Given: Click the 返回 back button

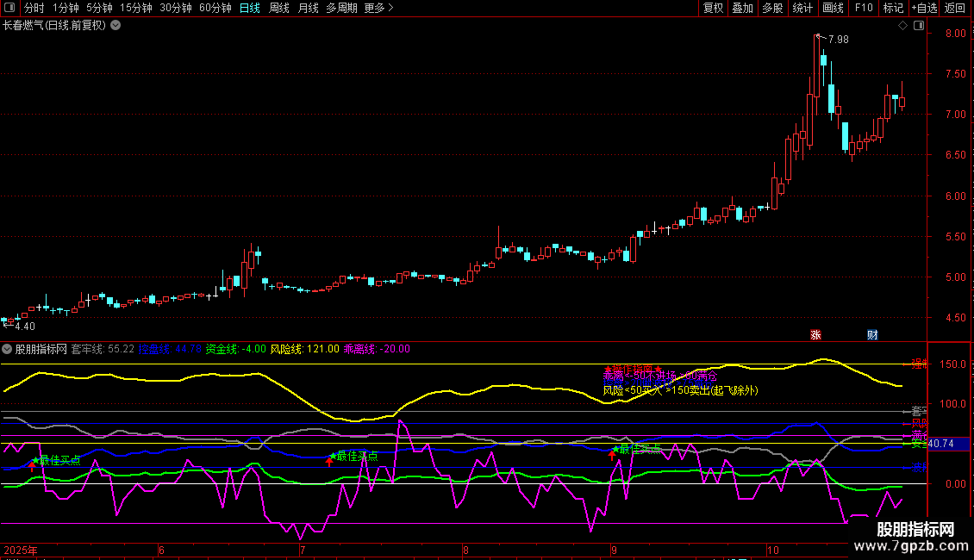Looking at the screenshot, I should pyautogui.click(x=955, y=8).
